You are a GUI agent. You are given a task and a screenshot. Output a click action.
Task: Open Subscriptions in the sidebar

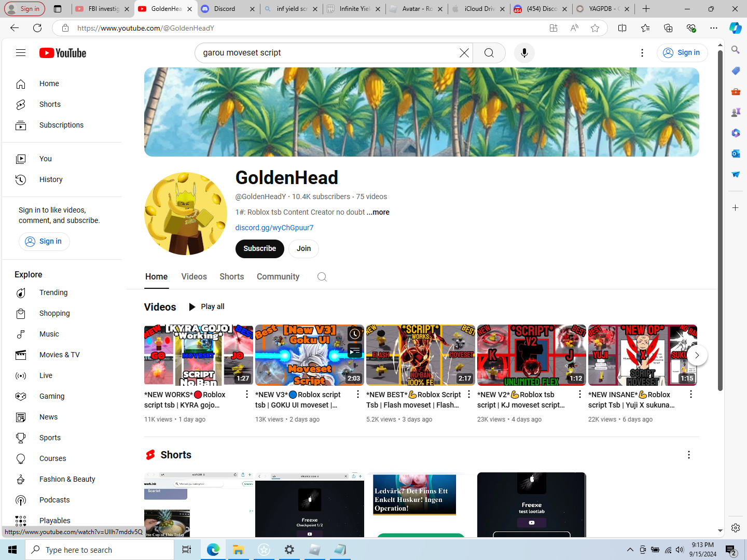pos(62,125)
